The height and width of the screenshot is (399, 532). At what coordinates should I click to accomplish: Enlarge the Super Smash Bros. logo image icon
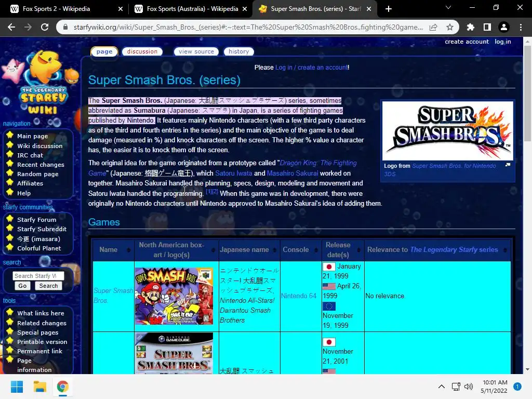click(508, 165)
